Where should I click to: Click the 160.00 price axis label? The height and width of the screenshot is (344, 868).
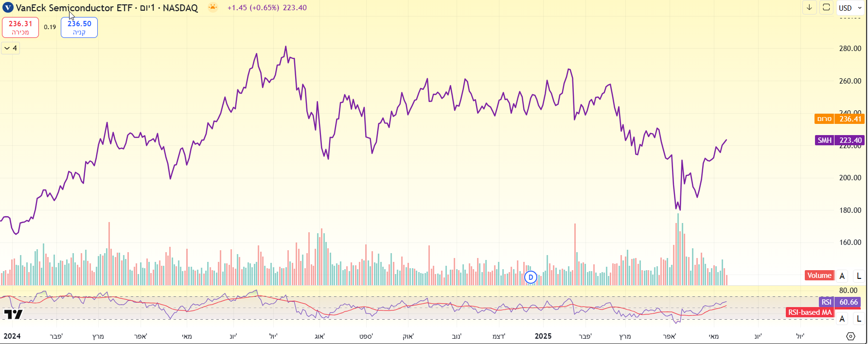(850, 242)
